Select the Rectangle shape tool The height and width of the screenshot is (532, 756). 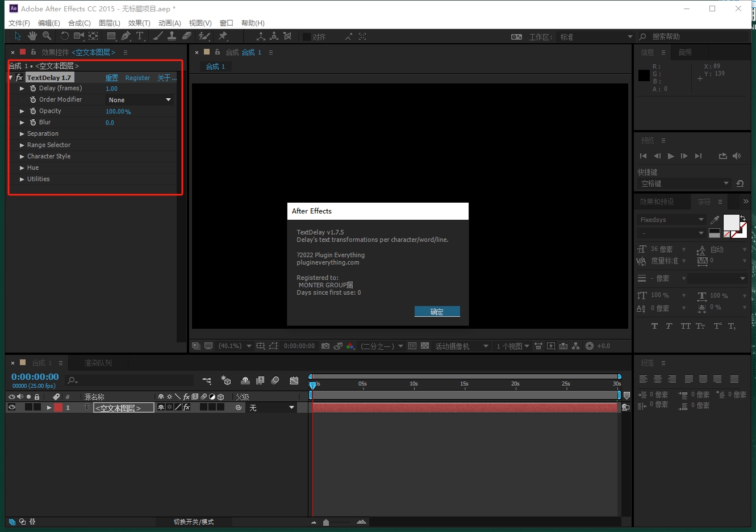pyautogui.click(x=111, y=36)
